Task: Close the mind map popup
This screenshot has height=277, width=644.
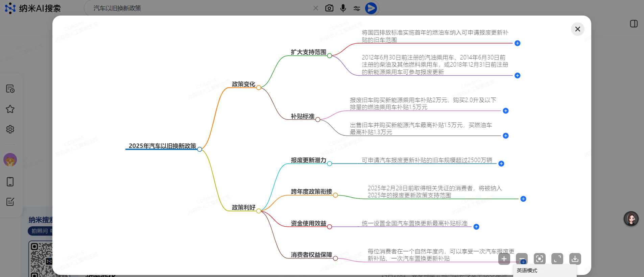Action: click(577, 29)
